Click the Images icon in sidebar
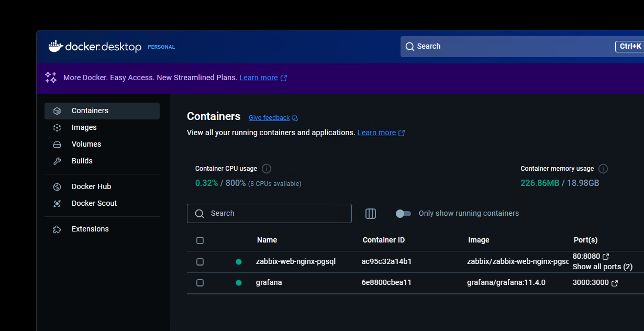The width and height of the screenshot is (644, 331). (57, 128)
